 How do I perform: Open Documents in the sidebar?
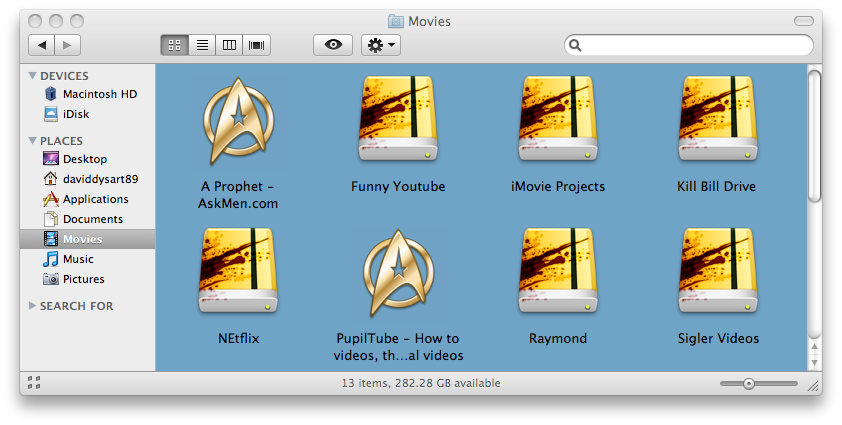88,219
